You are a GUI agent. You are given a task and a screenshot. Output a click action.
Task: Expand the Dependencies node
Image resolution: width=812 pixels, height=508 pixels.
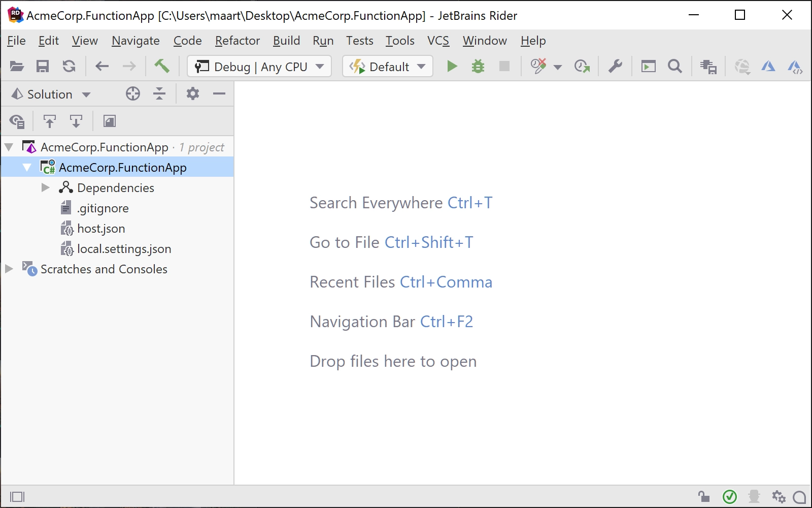pos(45,187)
